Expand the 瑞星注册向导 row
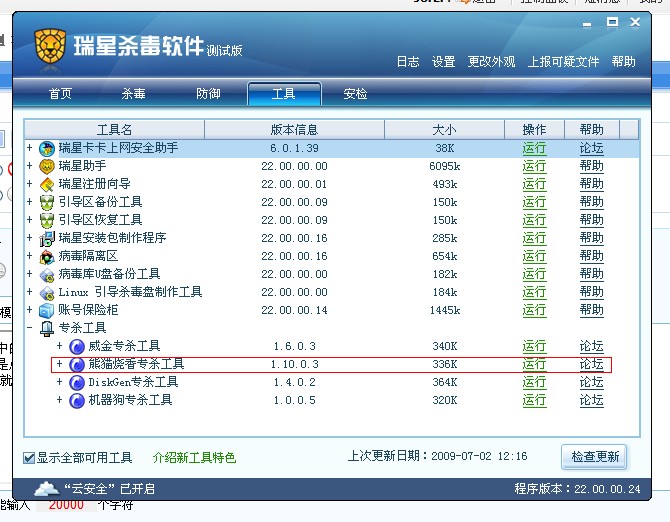The height and width of the screenshot is (522, 670). [29, 184]
